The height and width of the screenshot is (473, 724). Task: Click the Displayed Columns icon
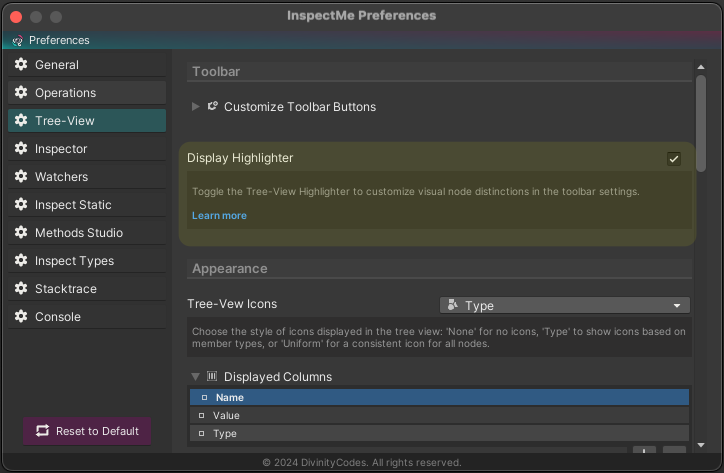pyautogui.click(x=212, y=376)
